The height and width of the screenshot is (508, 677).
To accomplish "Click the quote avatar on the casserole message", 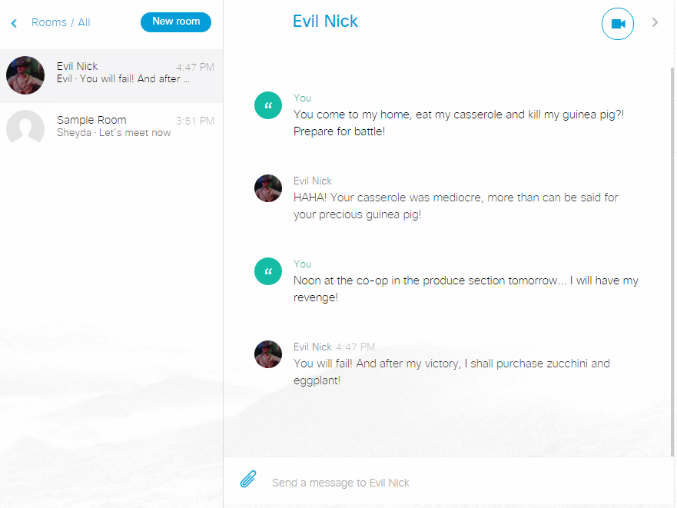I will (268, 105).
